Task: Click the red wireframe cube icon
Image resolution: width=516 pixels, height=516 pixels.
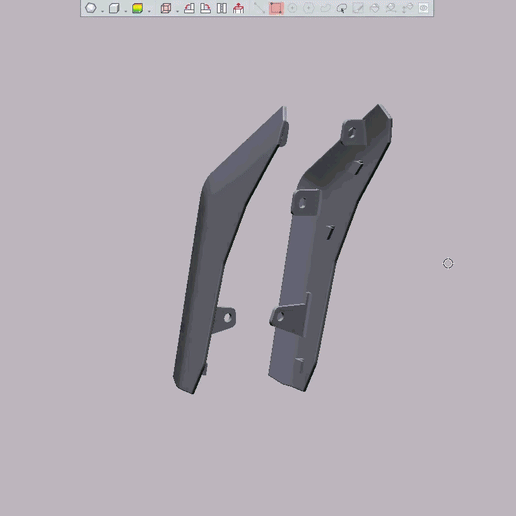Action: click(166, 8)
